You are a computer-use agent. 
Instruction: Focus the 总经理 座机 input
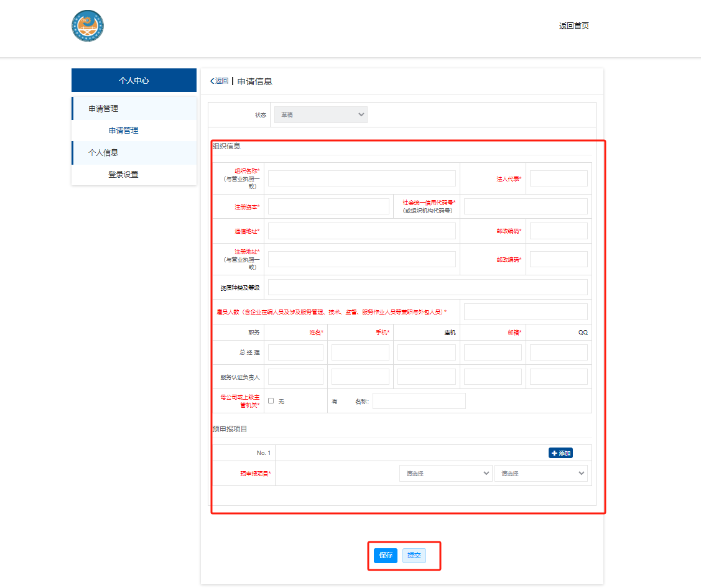click(x=427, y=352)
